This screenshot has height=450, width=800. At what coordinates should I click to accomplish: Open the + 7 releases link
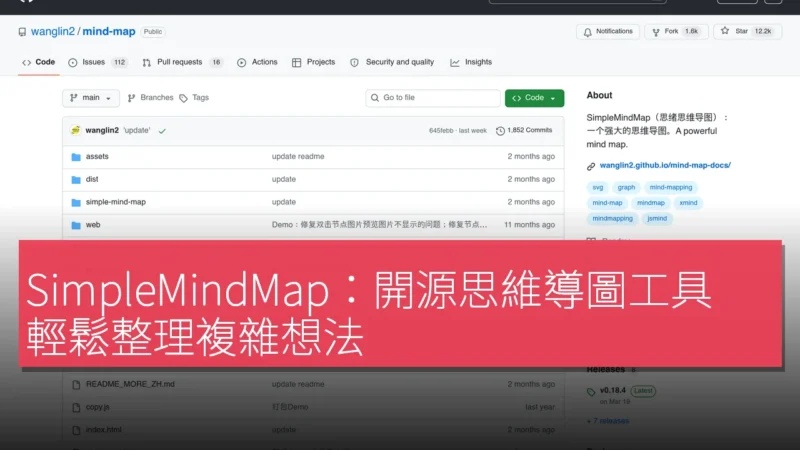pyautogui.click(x=608, y=421)
